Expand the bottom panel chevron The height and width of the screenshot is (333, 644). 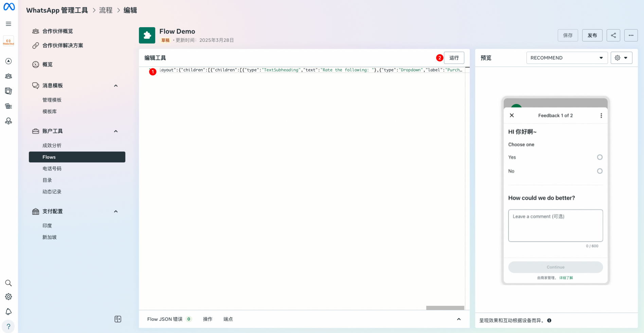click(x=459, y=319)
